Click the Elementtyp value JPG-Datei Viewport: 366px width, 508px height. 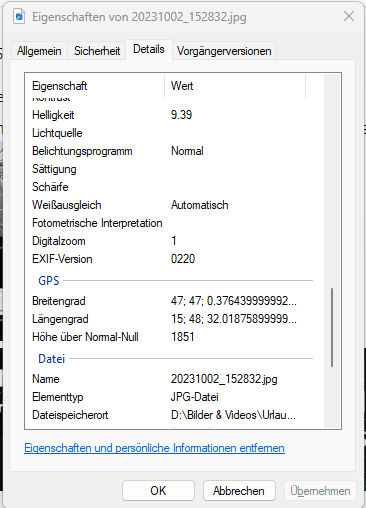pos(195,397)
